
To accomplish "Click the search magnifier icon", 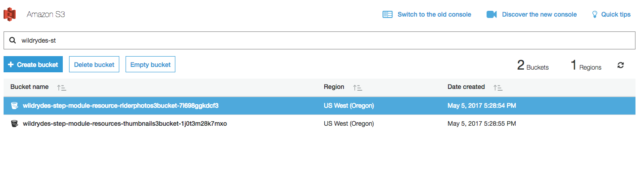I will (13, 40).
